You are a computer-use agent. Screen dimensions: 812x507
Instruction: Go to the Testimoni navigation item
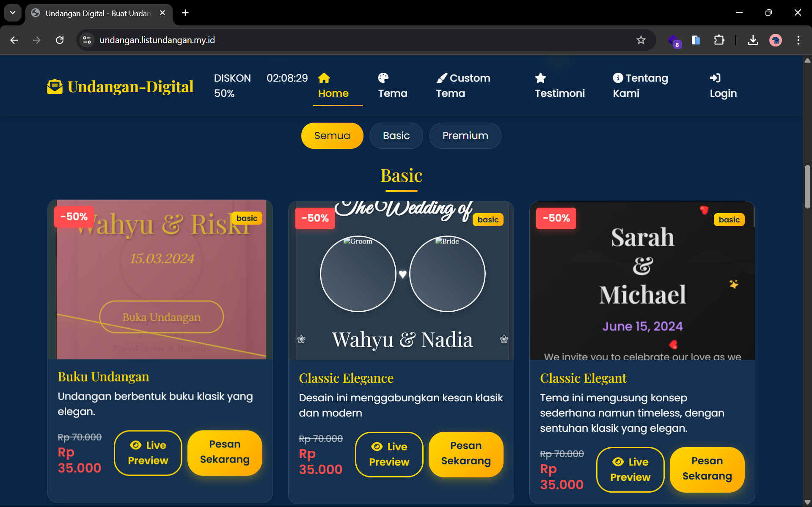[x=559, y=86]
